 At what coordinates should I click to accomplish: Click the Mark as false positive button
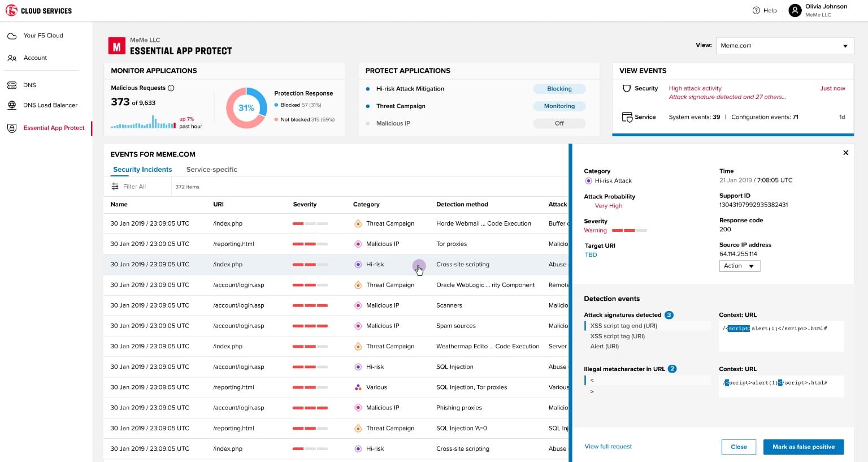(803, 447)
